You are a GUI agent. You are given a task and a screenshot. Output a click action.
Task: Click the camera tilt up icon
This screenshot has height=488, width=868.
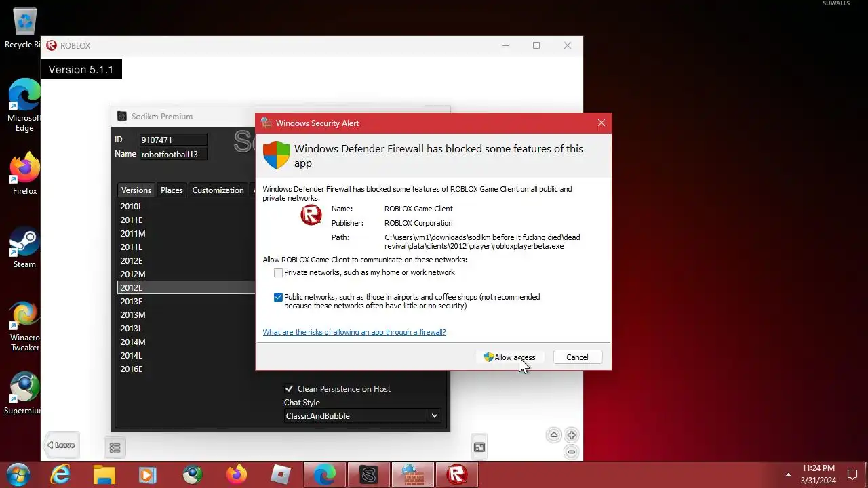(x=554, y=435)
